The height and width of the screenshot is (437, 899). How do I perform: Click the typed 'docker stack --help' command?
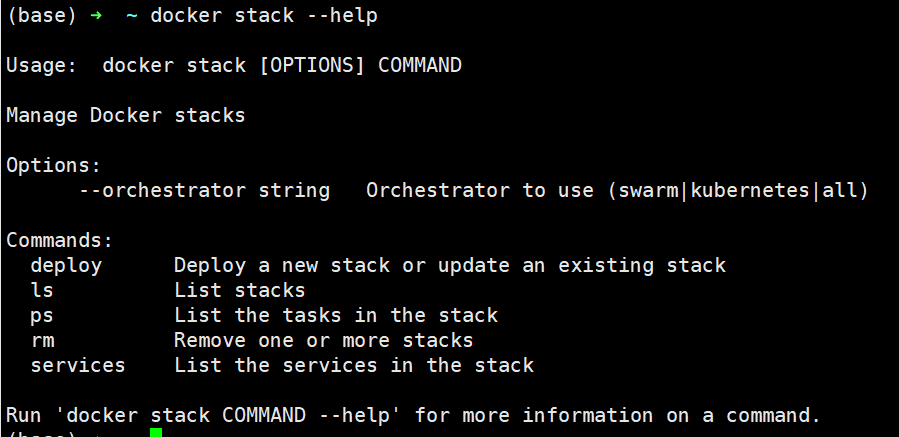[x=264, y=16]
